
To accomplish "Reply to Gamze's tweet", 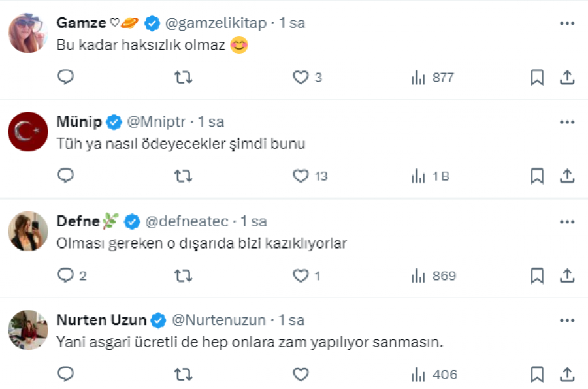I will point(65,77).
